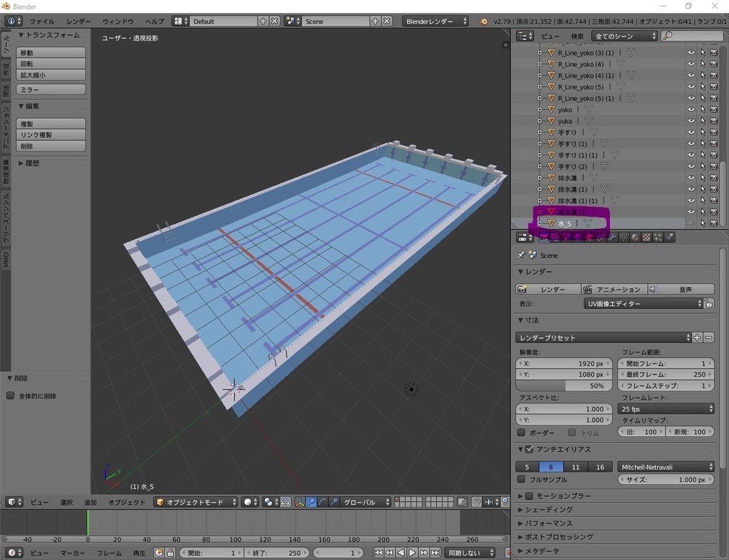Open the Material properties tab

(635, 237)
